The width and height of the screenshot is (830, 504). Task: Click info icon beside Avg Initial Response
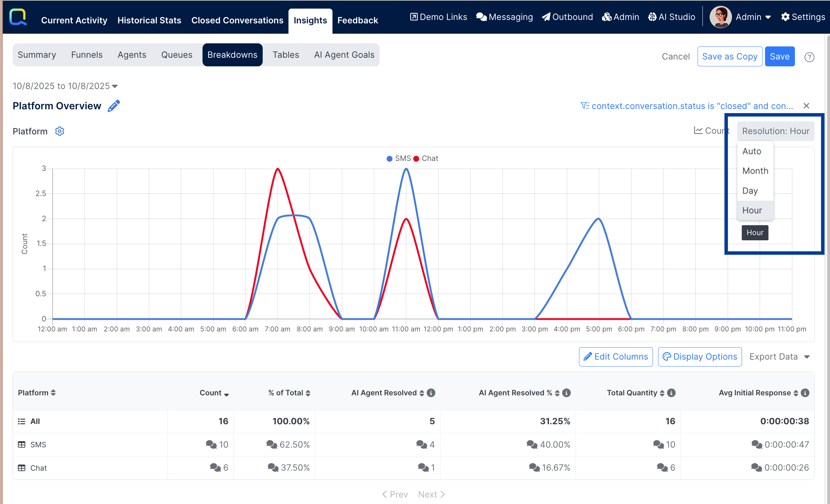point(805,393)
